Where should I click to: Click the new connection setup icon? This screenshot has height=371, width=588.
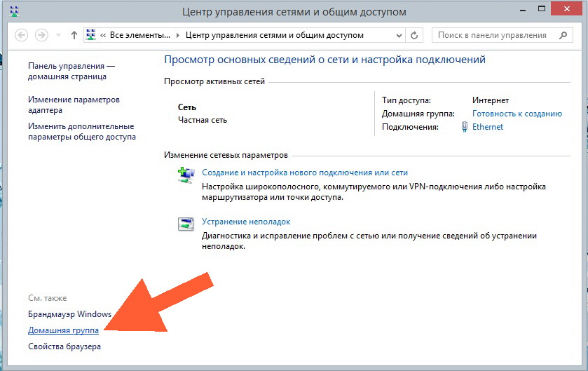point(186,176)
